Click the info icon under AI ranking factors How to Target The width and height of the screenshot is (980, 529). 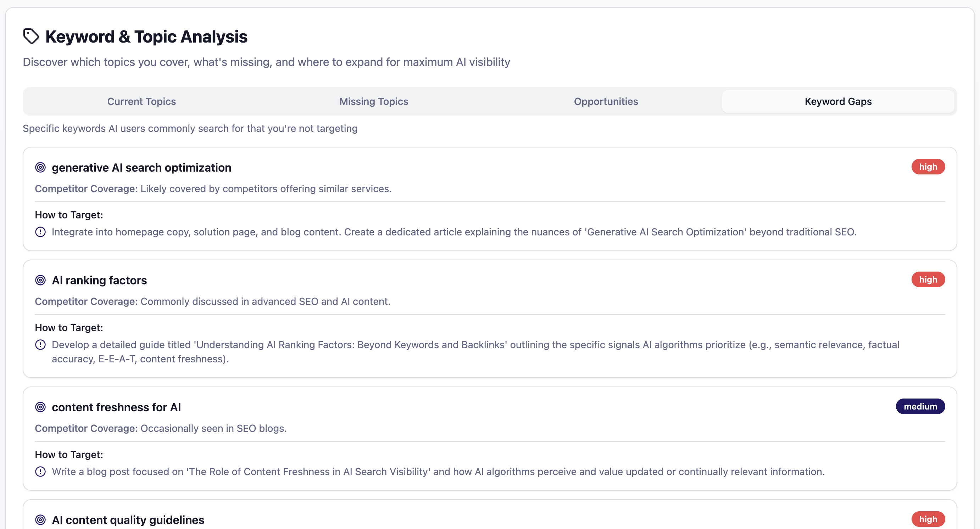41,345
